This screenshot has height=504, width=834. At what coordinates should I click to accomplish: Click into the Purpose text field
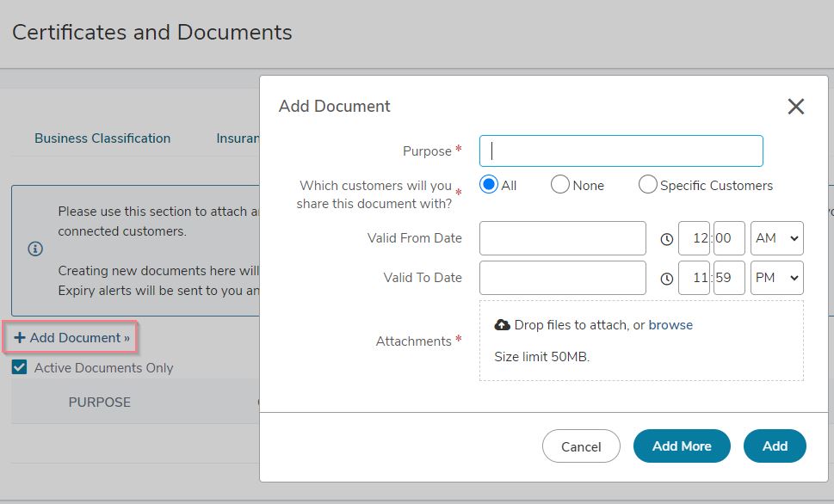(621, 151)
